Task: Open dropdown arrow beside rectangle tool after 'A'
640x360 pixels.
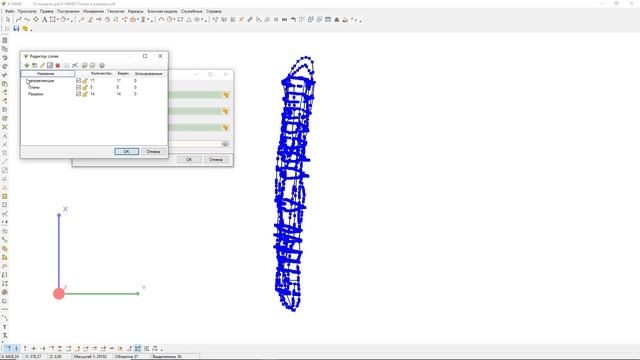Action: [58, 20]
